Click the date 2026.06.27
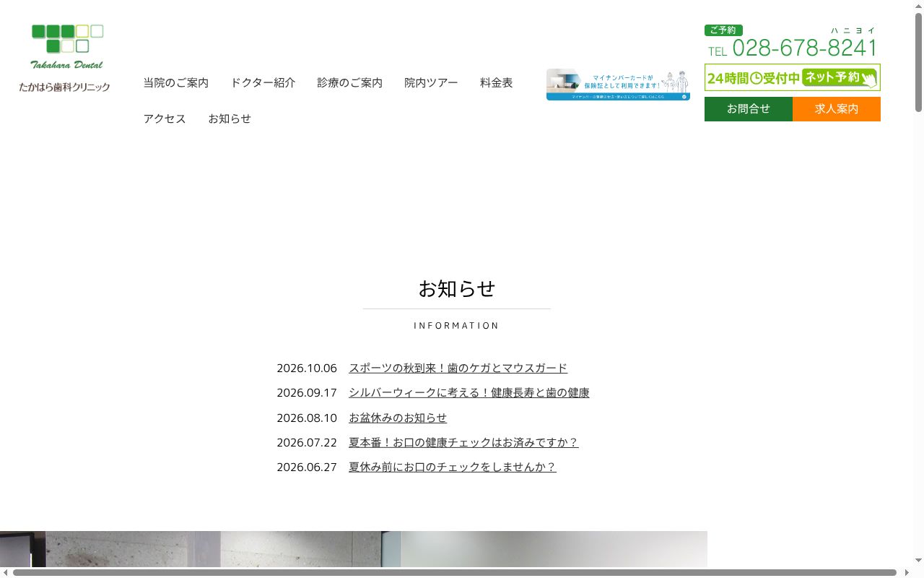The image size is (924, 578). tap(307, 467)
